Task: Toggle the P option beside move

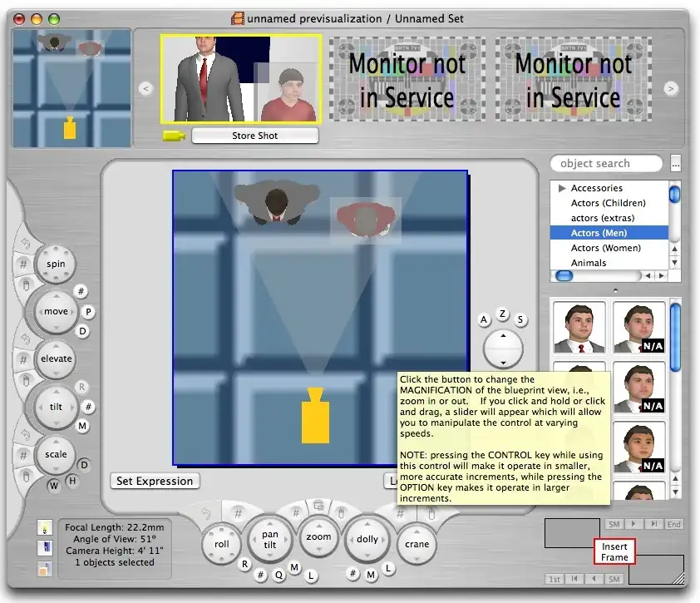Action: (x=88, y=312)
